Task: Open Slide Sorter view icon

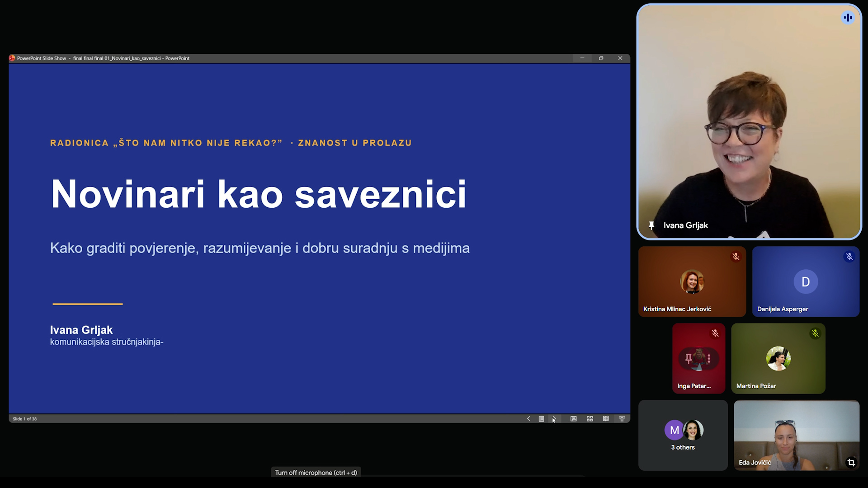Action: (590, 419)
